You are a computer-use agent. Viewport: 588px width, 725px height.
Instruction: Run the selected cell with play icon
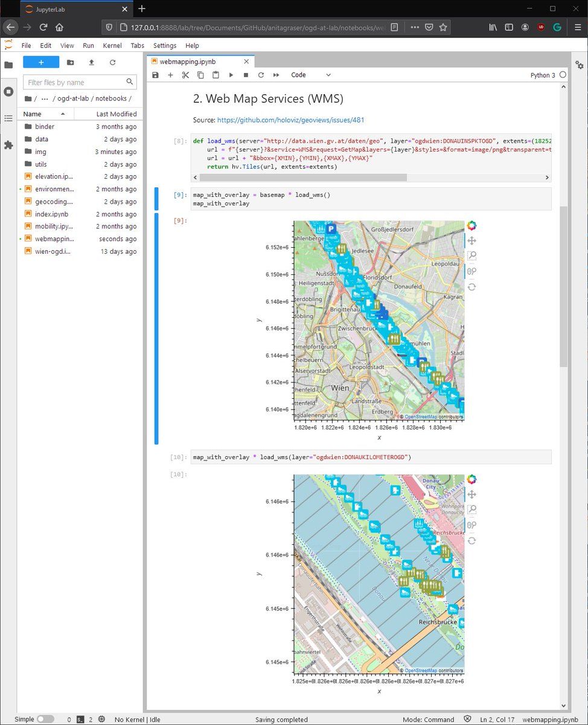pyautogui.click(x=231, y=75)
